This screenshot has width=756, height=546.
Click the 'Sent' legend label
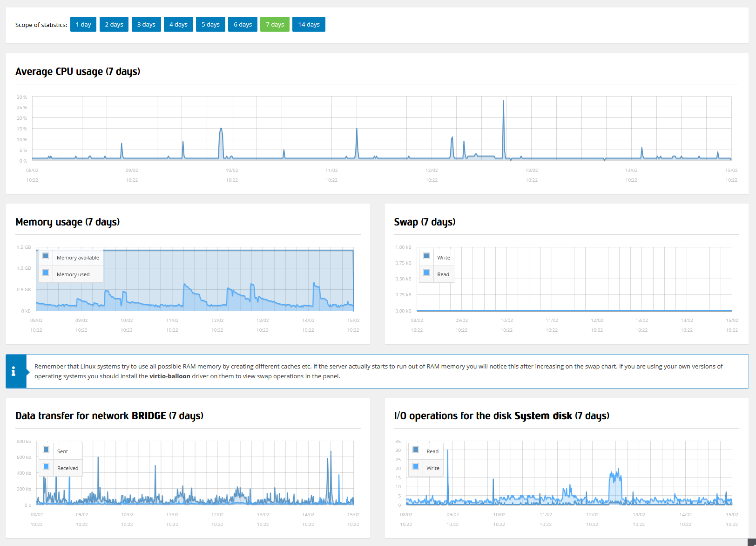coord(62,451)
